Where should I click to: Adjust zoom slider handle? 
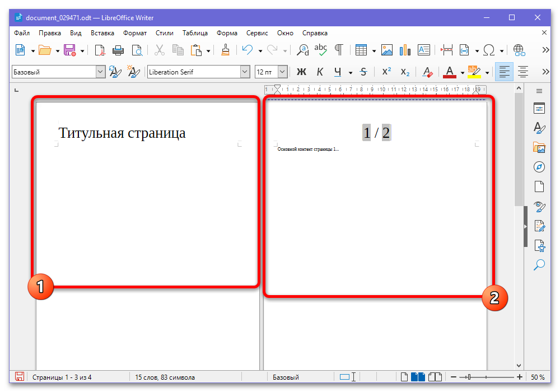coord(469,377)
